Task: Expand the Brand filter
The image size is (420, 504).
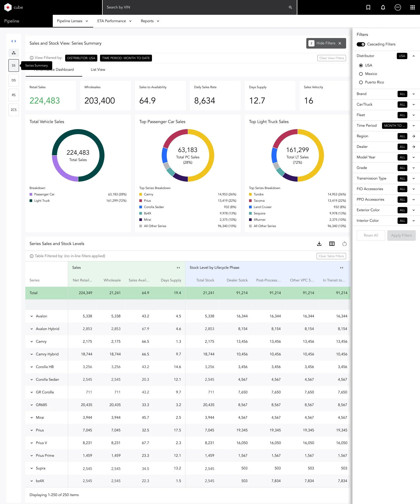Action: pos(414,94)
